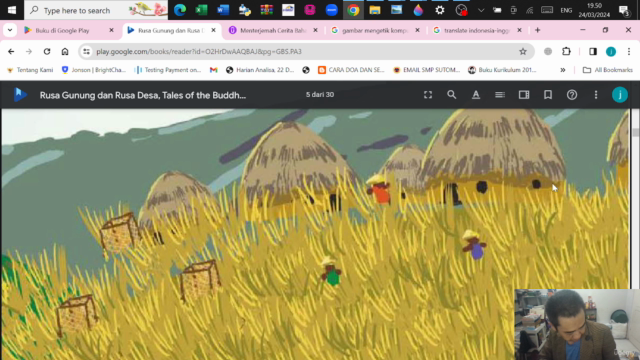Bookmark this page with the star

click(523, 51)
